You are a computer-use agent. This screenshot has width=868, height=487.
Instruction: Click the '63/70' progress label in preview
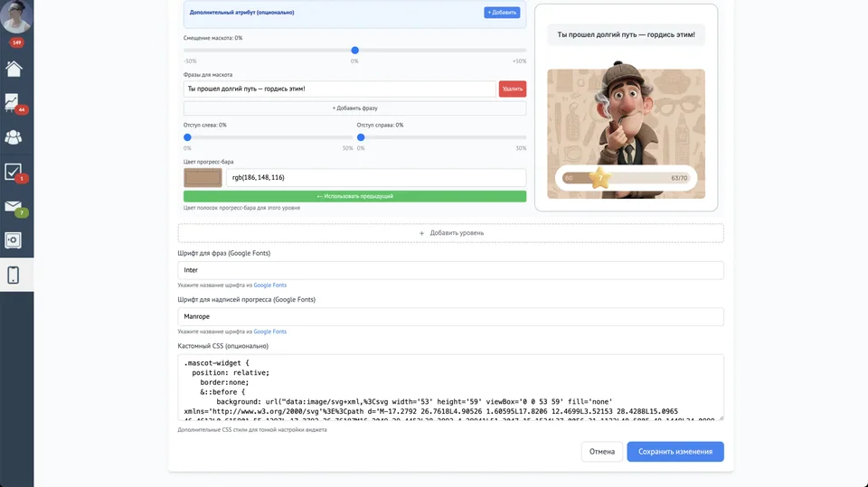coord(679,178)
